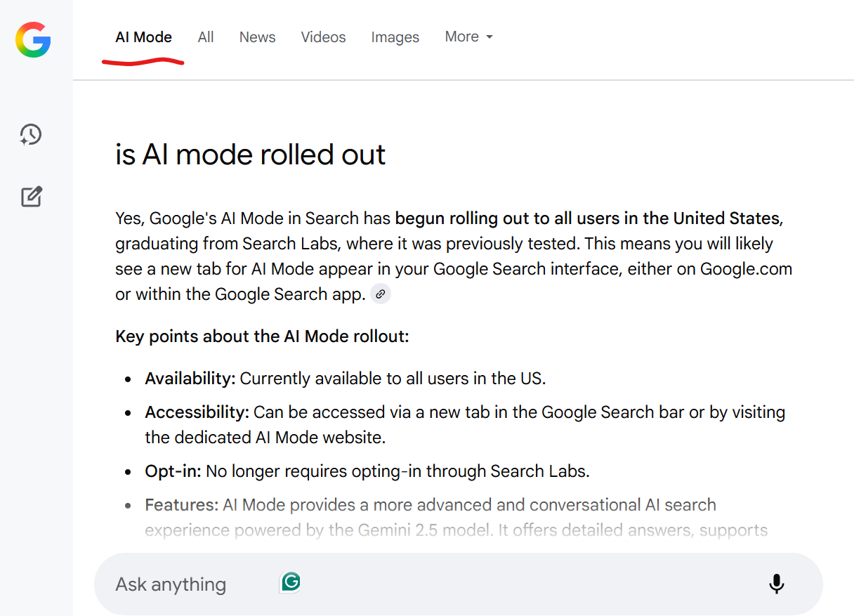The height and width of the screenshot is (616, 854).
Task: Open the source link icon after the first paragraph
Action: click(380, 294)
